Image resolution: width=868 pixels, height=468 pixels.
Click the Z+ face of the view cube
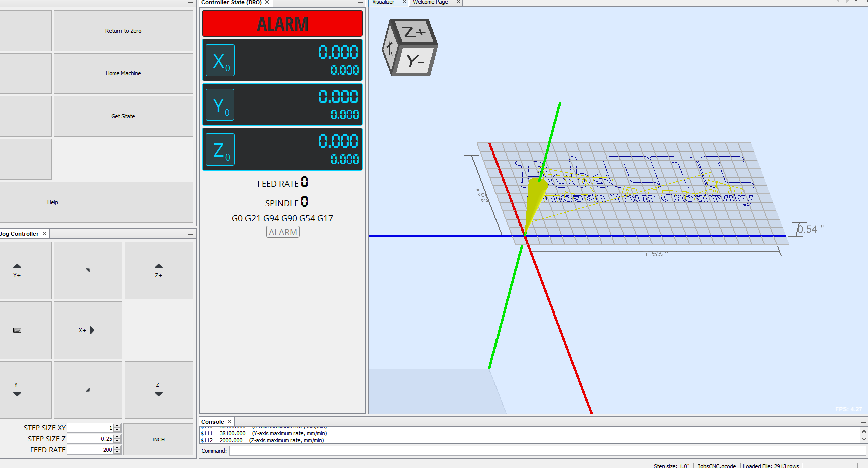pyautogui.click(x=414, y=33)
